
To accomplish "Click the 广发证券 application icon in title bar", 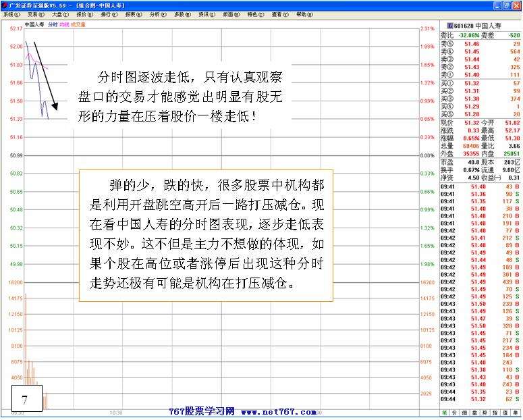I will pos(4,5).
